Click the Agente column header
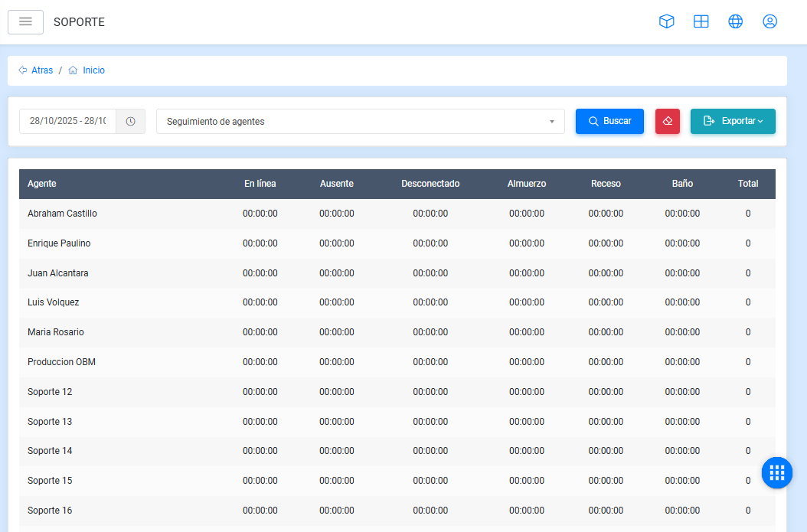Screen dimensions: 807x532 click(x=42, y=184)
